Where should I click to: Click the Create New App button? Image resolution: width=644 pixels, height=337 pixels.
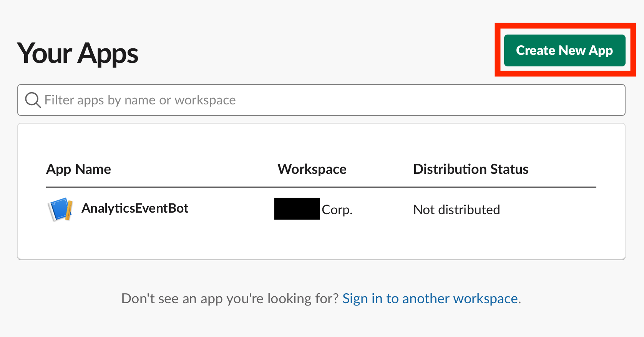click(x=564, y=50)
